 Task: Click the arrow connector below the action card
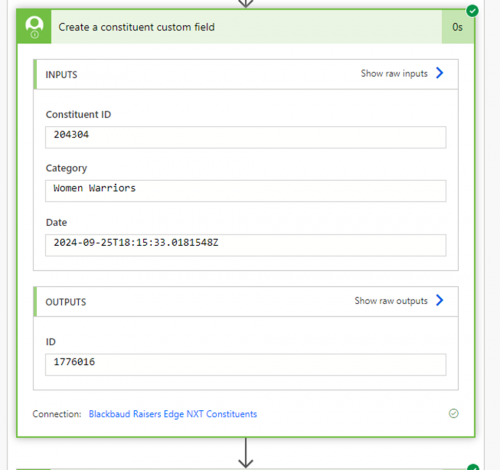(x=246, y=453)
